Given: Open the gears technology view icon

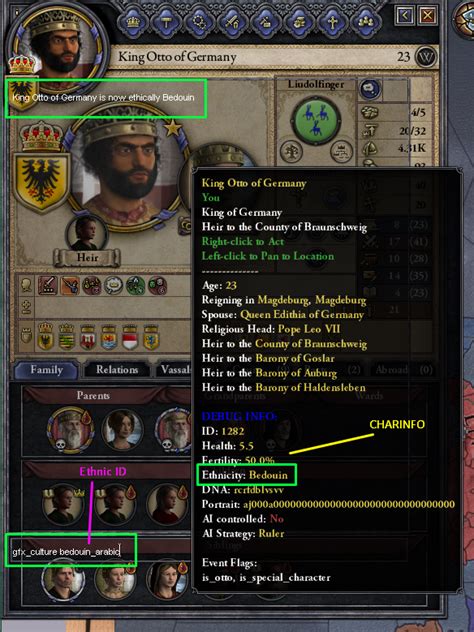Looking at the screenshot, I should point(200,22).
